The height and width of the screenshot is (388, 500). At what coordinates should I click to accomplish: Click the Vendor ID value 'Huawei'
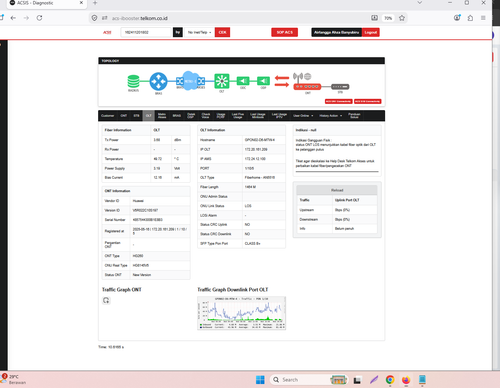(138, 201)
